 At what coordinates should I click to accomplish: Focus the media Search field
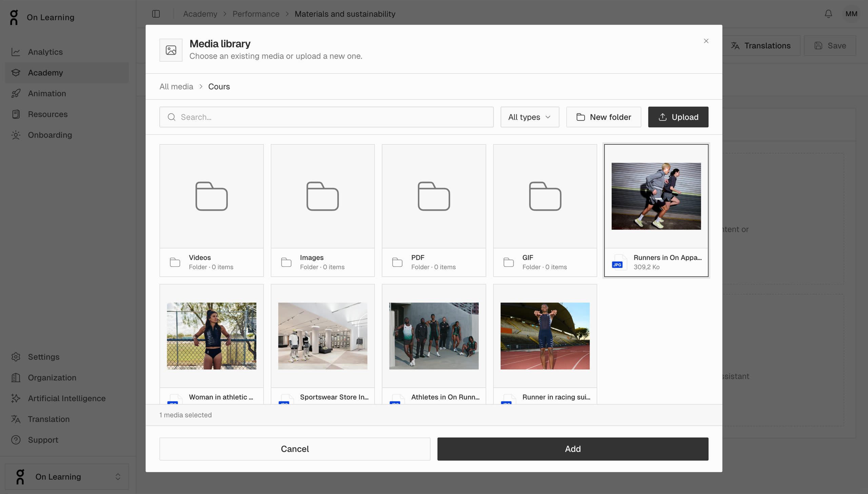[326, 117]
